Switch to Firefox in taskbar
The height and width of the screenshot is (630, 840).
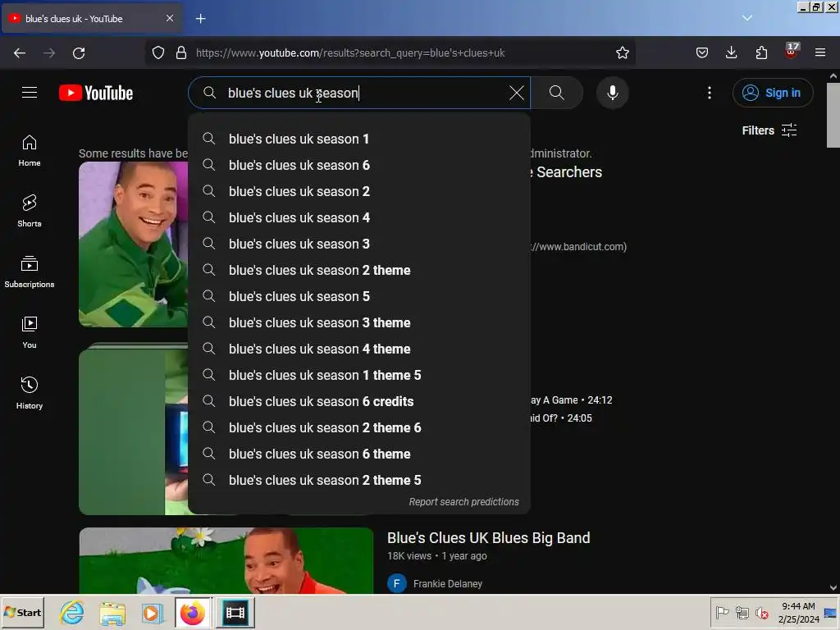pos(193,612)
